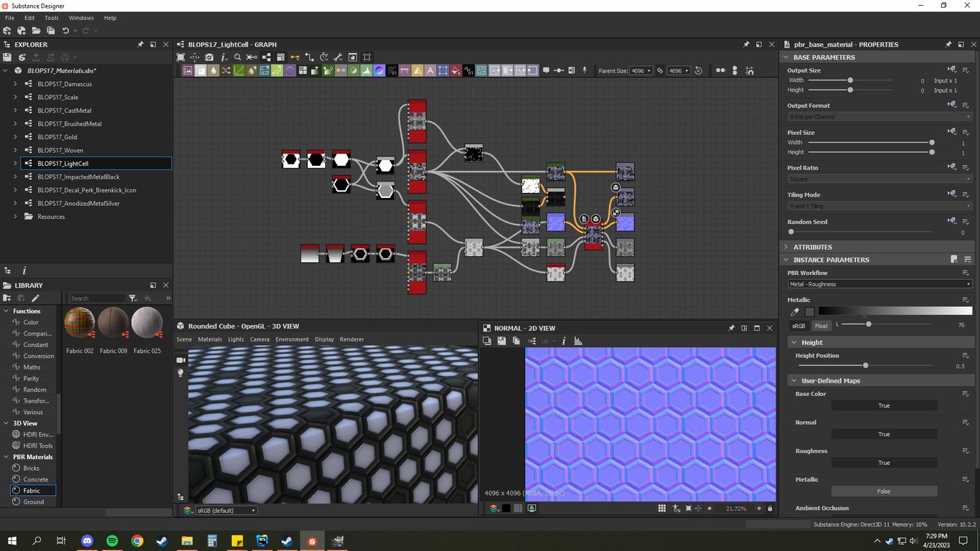Click the 3D View camera icon
The width and height of the screenshot is (980, 551).
[181, 360]
